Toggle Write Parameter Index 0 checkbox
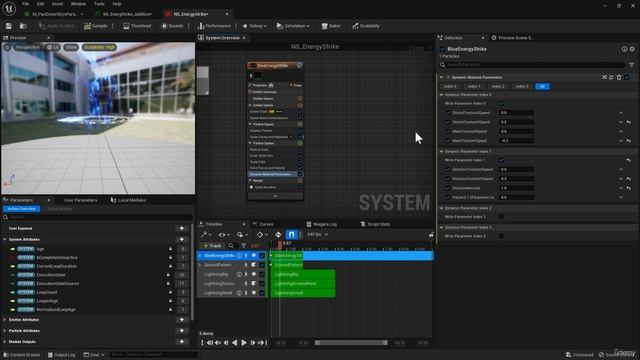This screenshot has width=640, height=360. coord(501,104)
